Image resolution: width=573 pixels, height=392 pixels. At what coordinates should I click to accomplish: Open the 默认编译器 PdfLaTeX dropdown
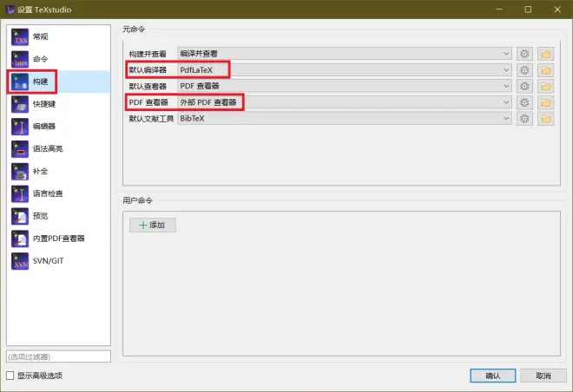(x=345, y=70)
